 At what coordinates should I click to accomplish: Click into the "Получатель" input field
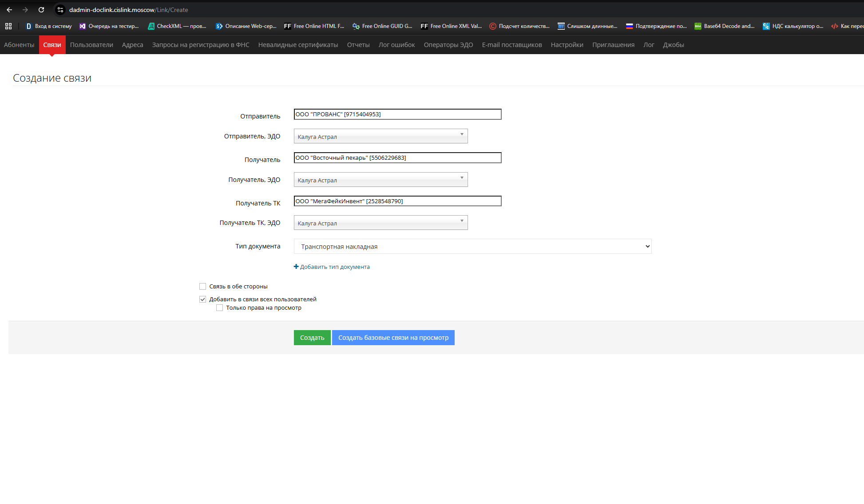(x=397, y=158)
